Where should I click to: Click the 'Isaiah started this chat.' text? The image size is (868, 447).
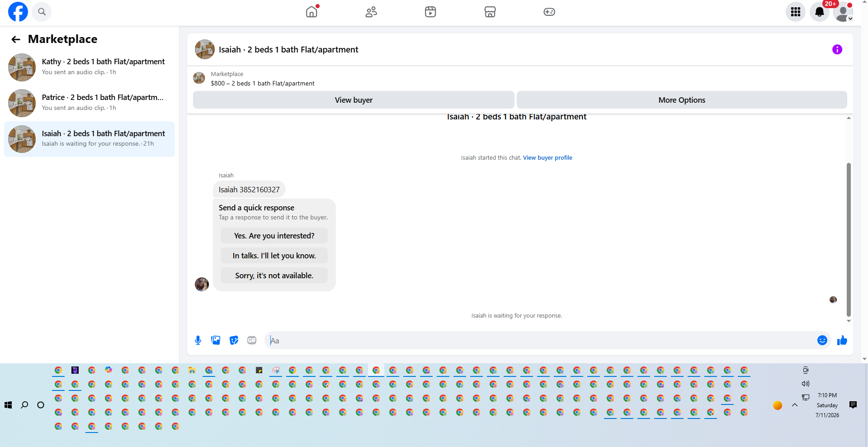491,158
